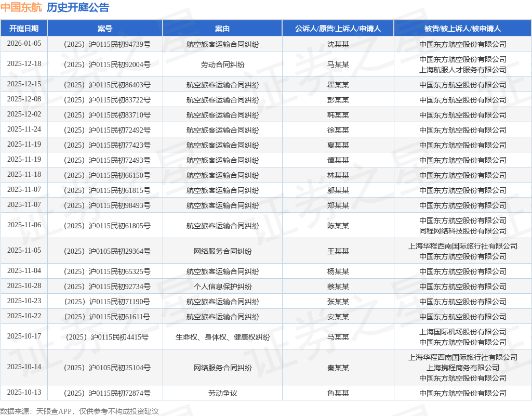The height and width of the screenshot is (416, 532).
Task: Click plaintiff 邬某某
Action: [x=338, y=190]
